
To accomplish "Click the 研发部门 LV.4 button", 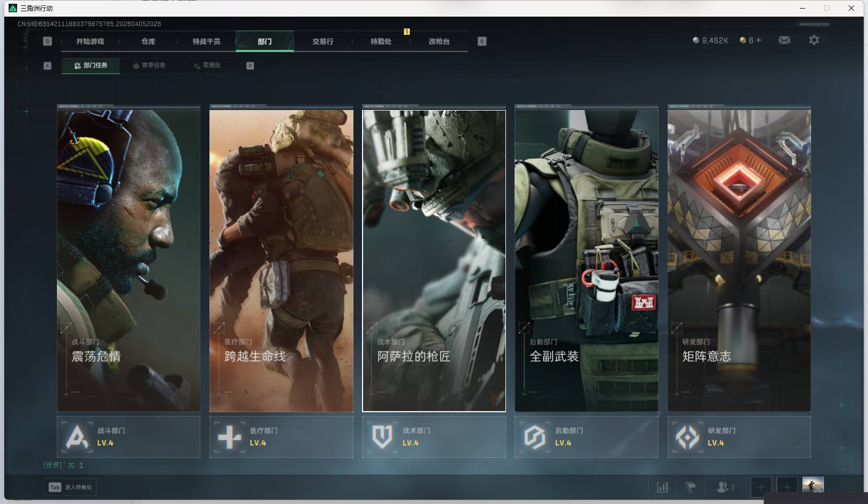I will [x=739, y=437].
